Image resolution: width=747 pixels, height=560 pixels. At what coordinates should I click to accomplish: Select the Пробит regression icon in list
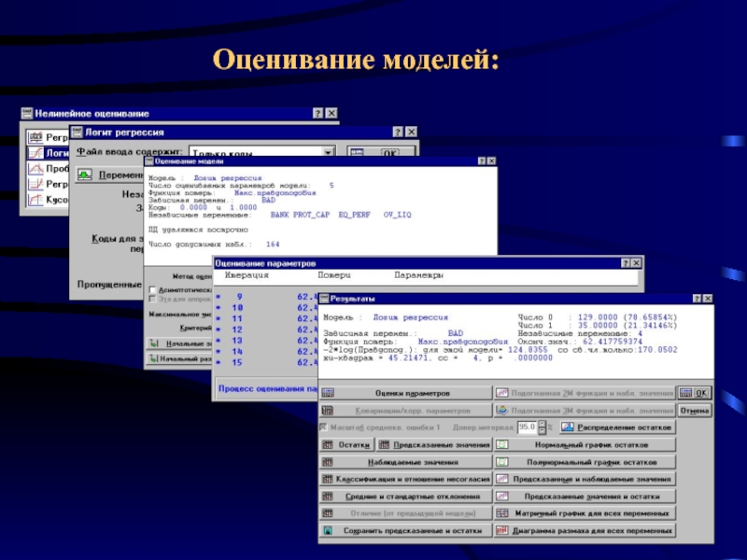36,169
